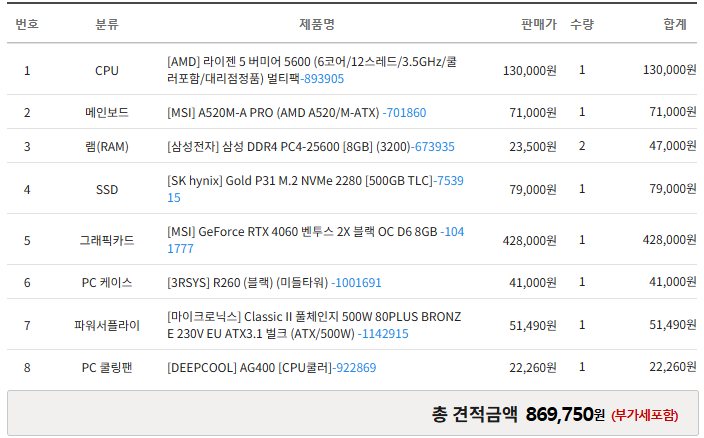Image resolution: width=704 pixels, height=438 pixels.
Task: Select the PC 쿨링팬 category cell
Action: click(x=107, y=368)
